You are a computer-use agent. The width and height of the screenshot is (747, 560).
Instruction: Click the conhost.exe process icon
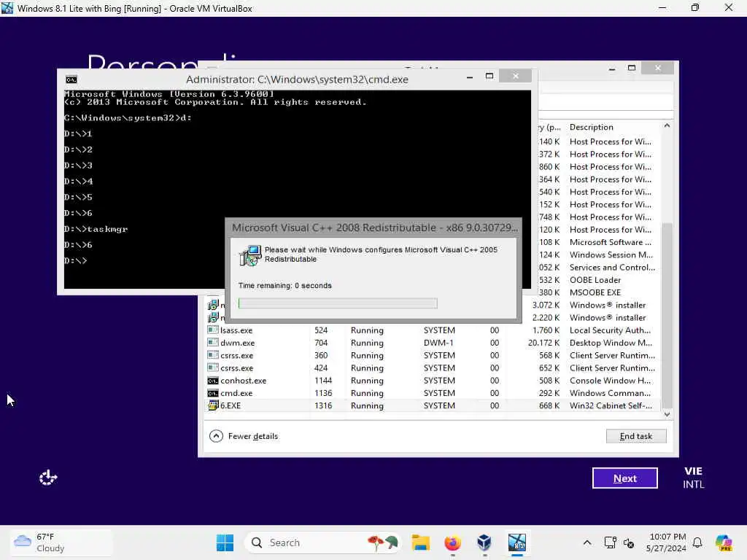[x=213, y=381]
